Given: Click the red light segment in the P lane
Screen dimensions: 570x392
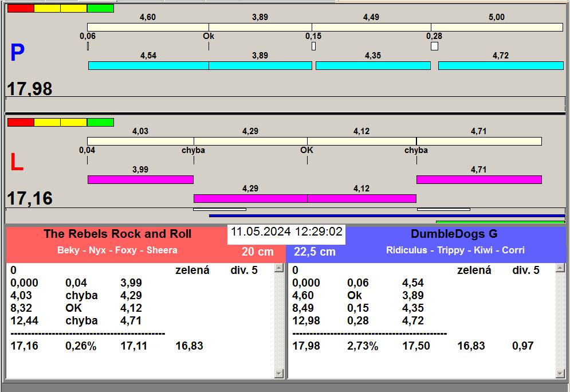Looking at the screenshot, I should click(21, 9).
